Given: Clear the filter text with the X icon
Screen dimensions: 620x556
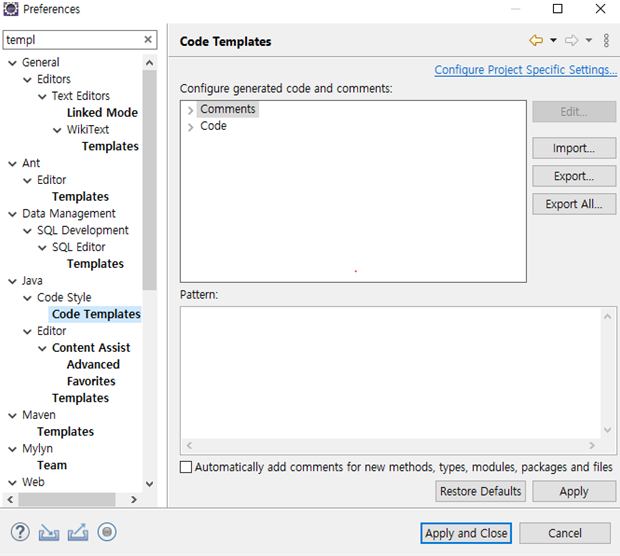Looking at the screenshot, I should click(148, 40).
